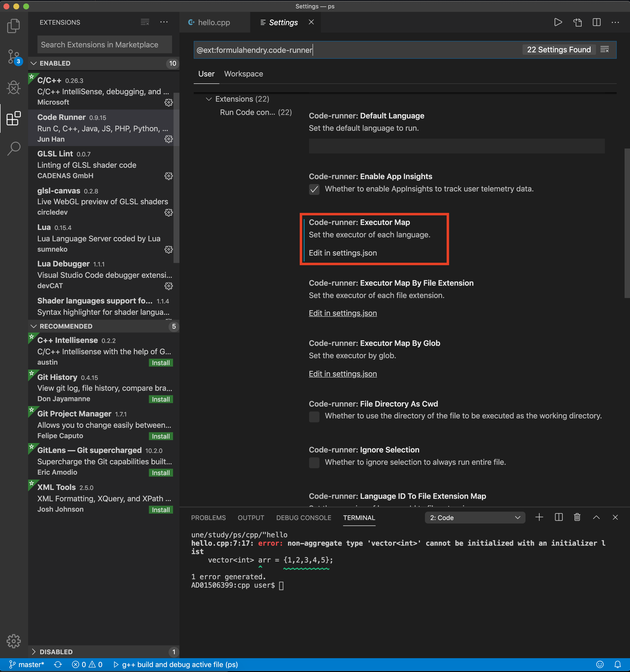
Task: Expand the DISABLED extensions section
Action: point(56,652)
